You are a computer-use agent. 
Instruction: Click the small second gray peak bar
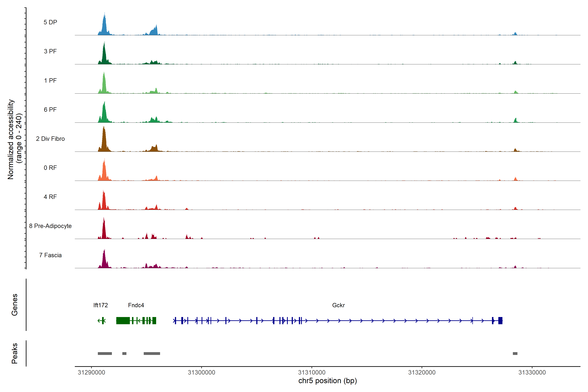[124, 353]
